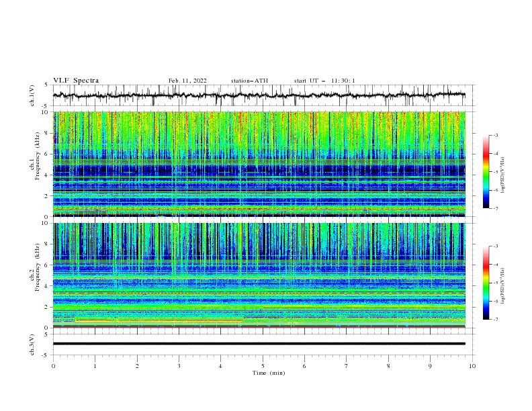Click the ch.3 flat black waveform line
The image size is (532, 411).
(259, 344)
